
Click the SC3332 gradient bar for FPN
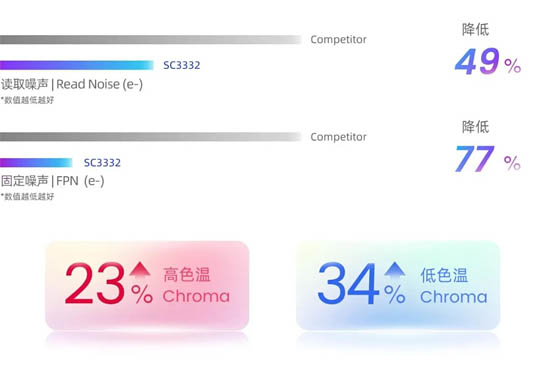click(36, 162)
